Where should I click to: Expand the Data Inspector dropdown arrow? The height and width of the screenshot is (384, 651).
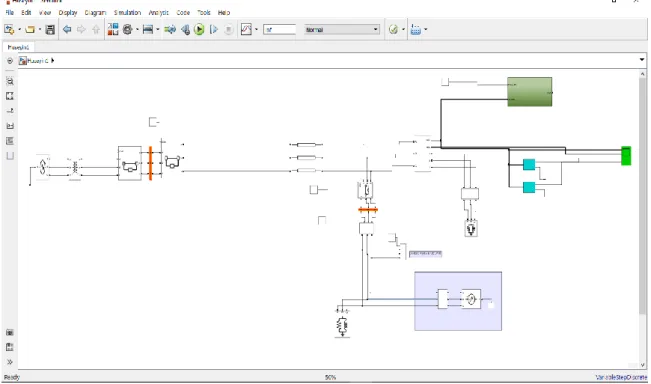click(x=256, y=29)
